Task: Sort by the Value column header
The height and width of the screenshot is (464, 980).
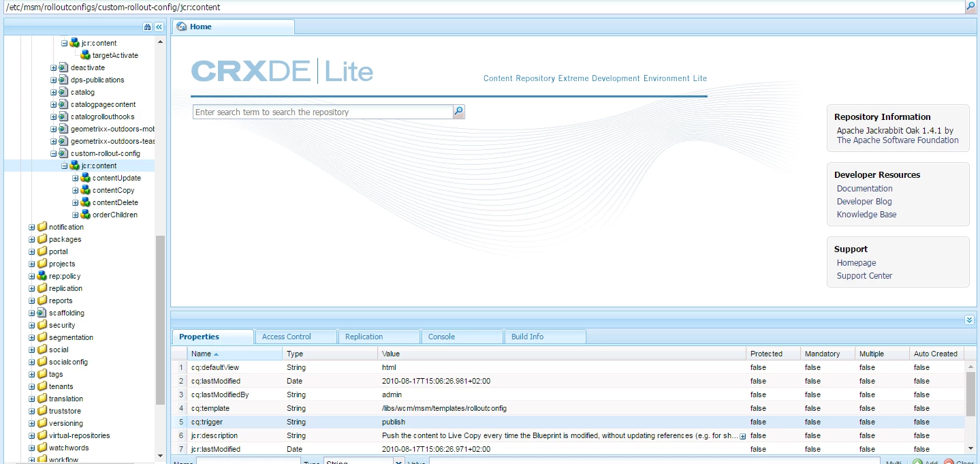Action: tap(562, 354)
